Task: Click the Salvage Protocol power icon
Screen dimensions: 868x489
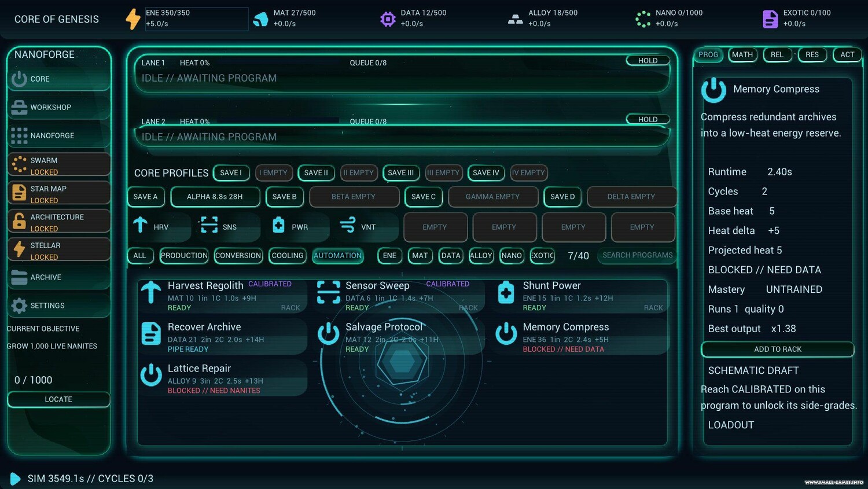Action: pyautogui.click(x=329, y=334)
